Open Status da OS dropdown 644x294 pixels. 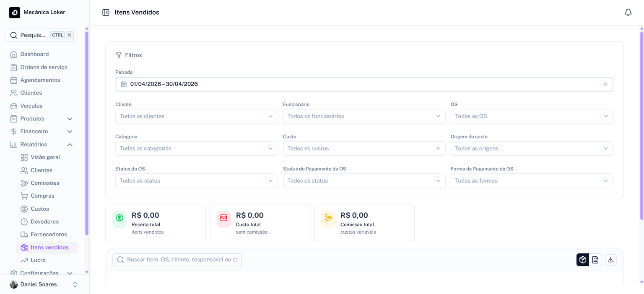click(197, 181)
